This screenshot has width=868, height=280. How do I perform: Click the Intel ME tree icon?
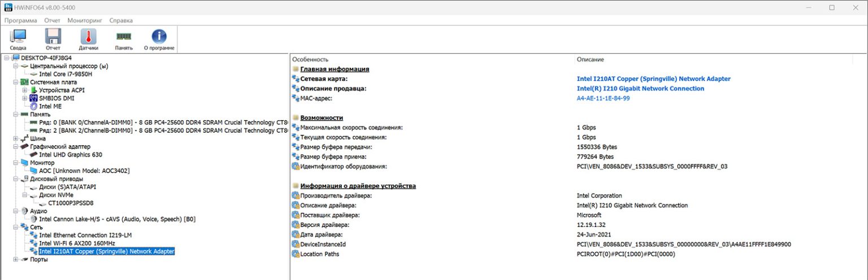tap(33, 106)
